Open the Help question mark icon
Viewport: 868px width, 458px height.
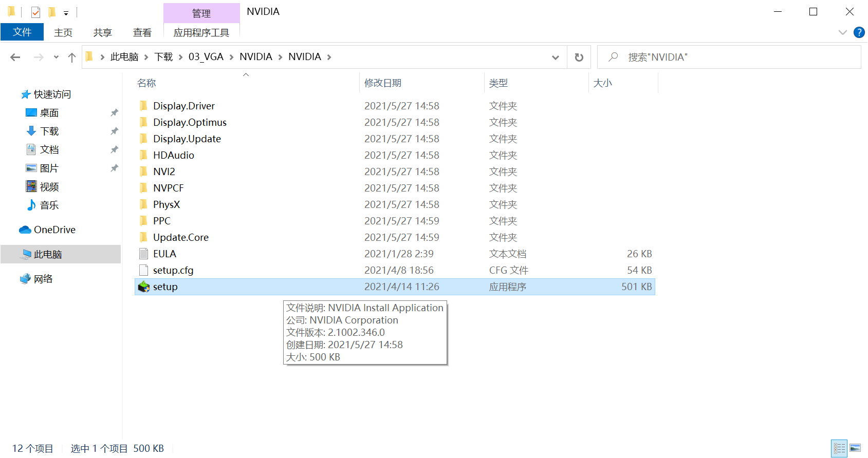(x=859, y=32)
